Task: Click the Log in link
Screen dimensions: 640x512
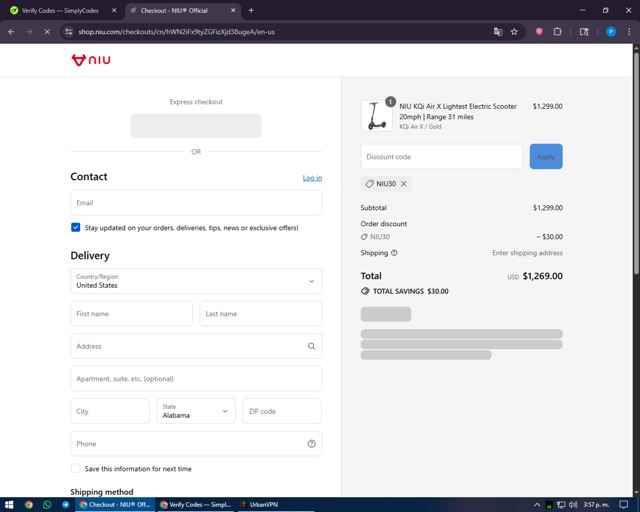Action: pyautogui.click(x=312, y=178)
